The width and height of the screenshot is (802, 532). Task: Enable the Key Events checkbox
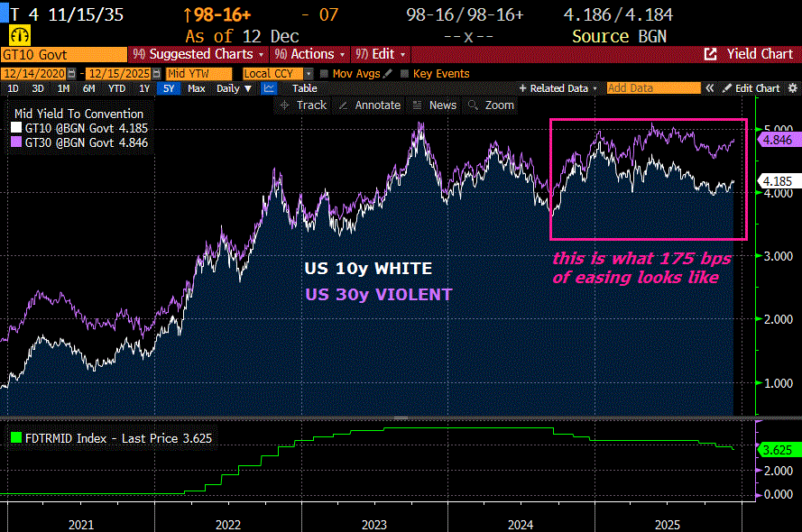point(404,74)
